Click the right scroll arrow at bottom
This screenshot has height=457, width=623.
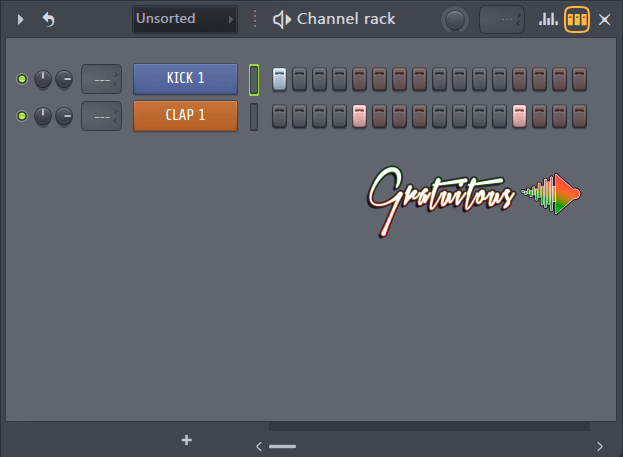pyautogui.click(x=600, y=446)
